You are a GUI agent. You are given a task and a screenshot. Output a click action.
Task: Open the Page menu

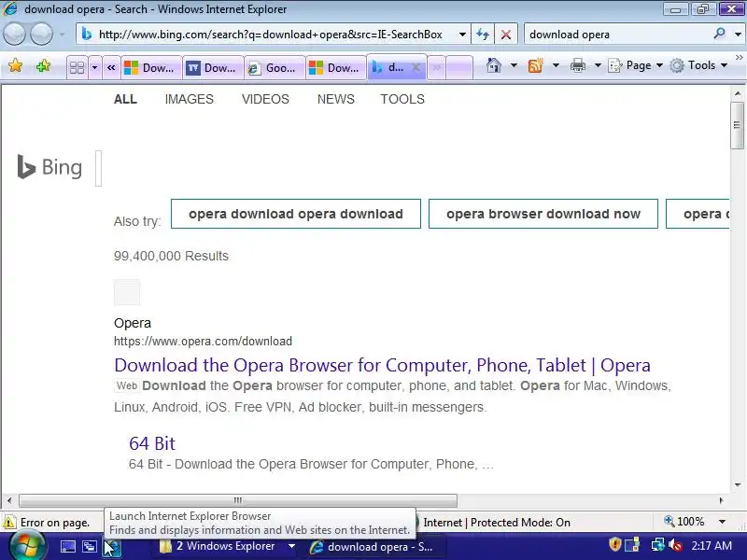[636, 64]
